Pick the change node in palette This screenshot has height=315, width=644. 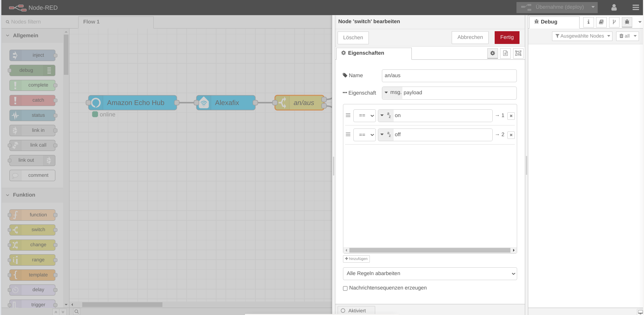(x=32, y=245)
